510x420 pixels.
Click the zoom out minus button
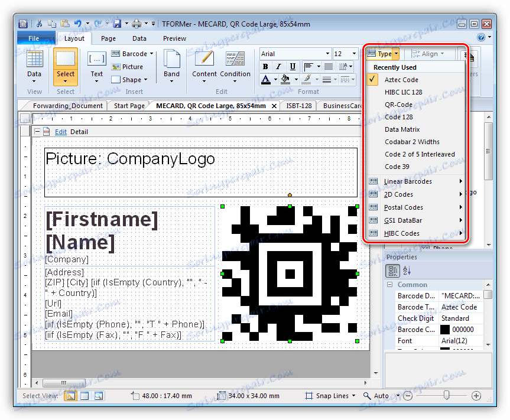(408, 396)
